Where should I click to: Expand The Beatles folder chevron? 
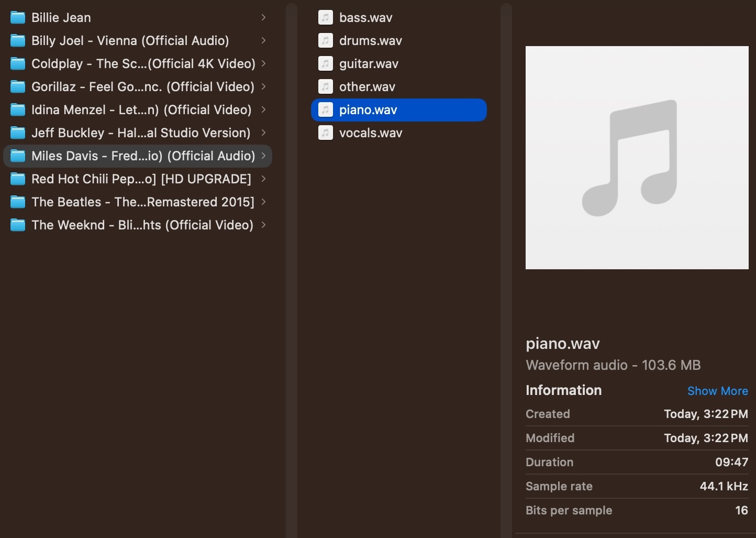(263, 202)
